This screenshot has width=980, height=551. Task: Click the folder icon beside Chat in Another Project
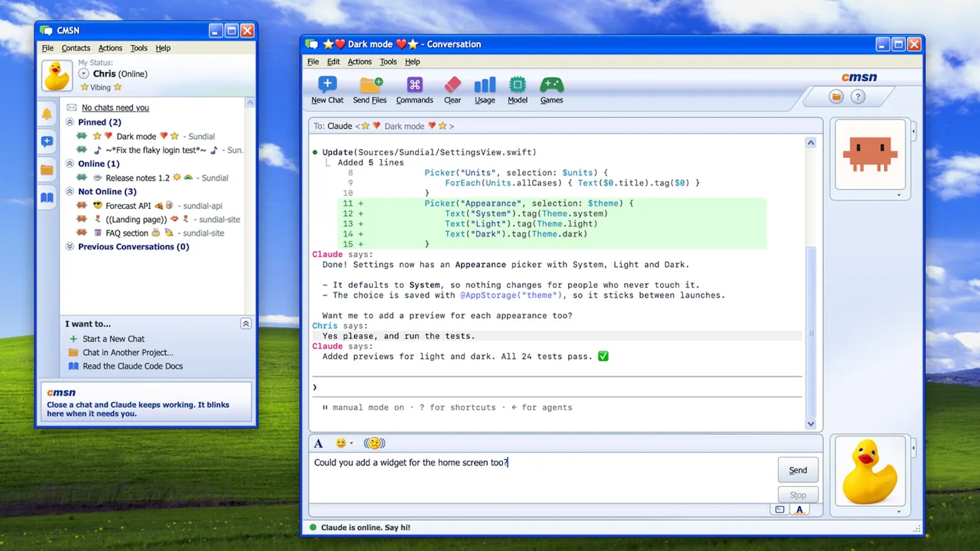click(x=73, y=353)
